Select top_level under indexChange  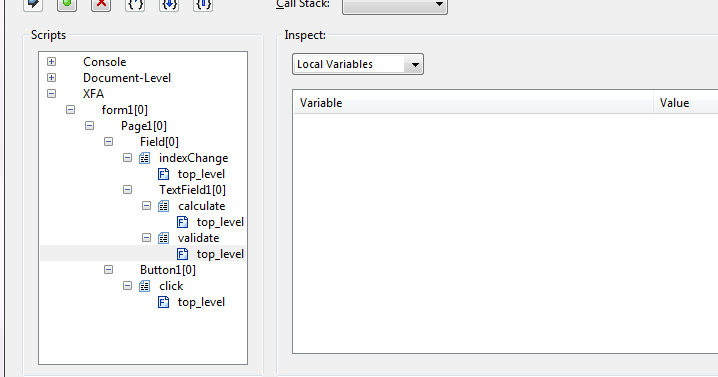coord(201,174)
